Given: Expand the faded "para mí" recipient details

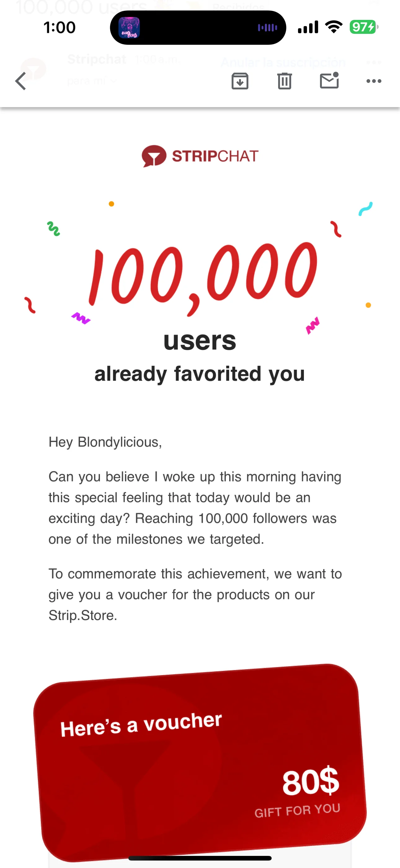Looking at the screenshot, I should coord(91,81).
